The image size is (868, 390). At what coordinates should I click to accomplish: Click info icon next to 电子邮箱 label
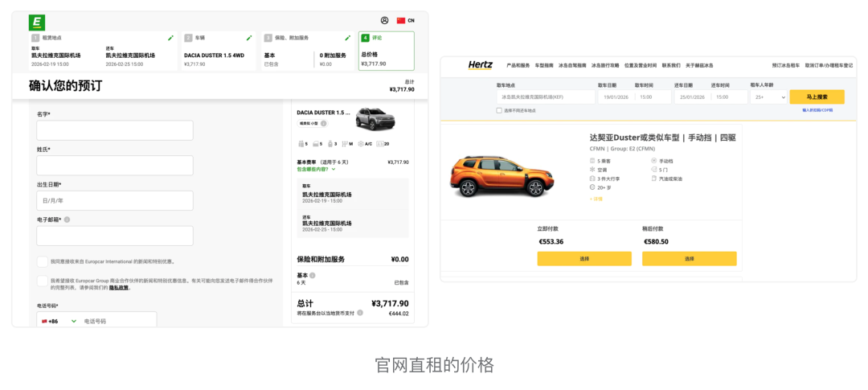click(67, 220)
